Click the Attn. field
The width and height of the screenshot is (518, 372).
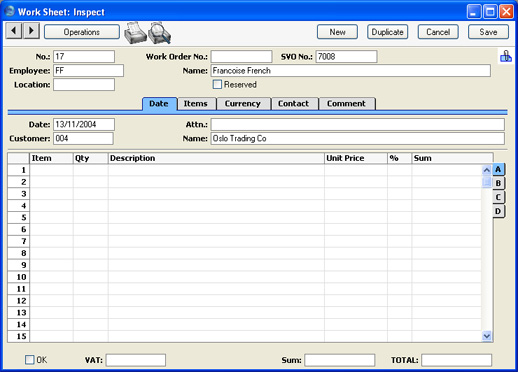pyautogui.click(x=358, y=124)
